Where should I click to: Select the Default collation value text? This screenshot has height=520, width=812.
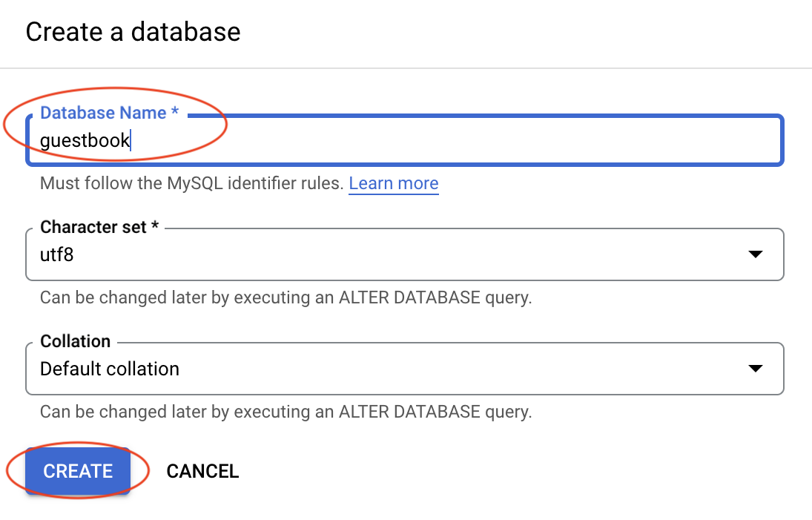point(110,369)
